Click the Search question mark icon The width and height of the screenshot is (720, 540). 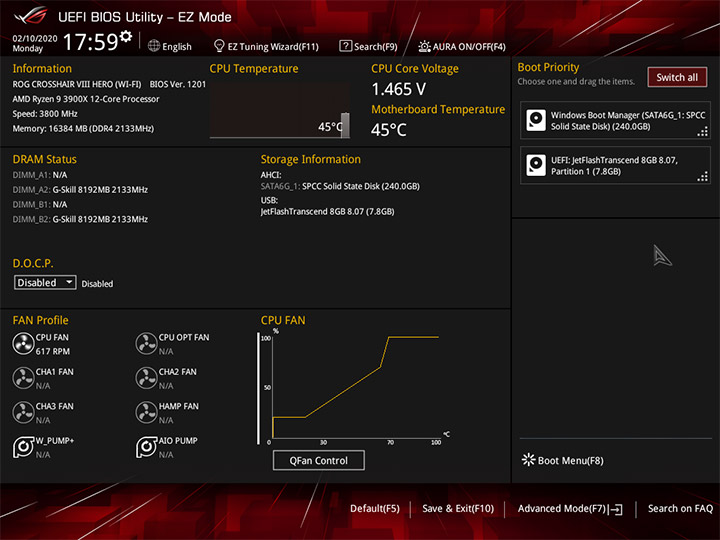[345, 46]
